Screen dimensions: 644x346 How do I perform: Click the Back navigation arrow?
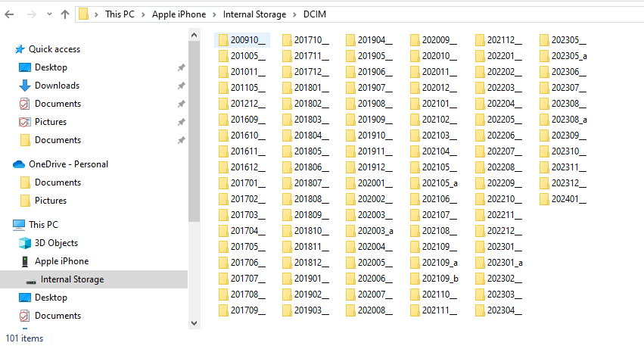click(x=9, y=14)
